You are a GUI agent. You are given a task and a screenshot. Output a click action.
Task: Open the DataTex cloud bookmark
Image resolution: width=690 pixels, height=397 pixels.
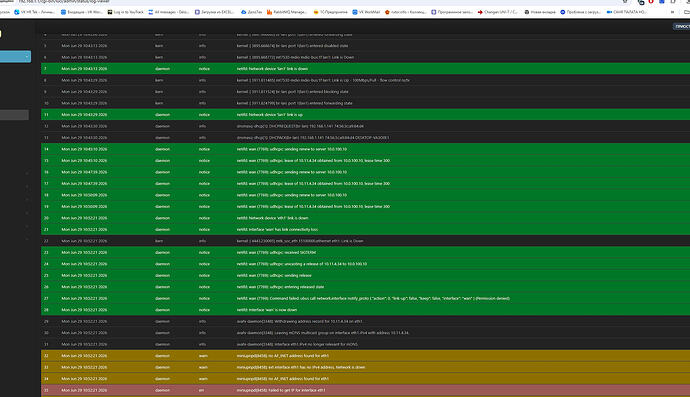click(x=252, y=12)
